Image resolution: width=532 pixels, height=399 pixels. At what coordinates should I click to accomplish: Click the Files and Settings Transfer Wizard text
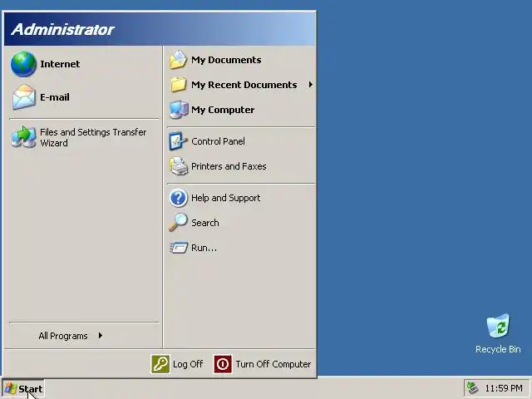93,137
